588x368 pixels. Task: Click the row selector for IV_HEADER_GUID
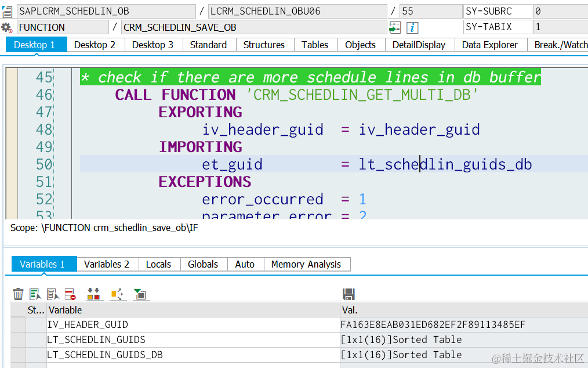point(18,324)
